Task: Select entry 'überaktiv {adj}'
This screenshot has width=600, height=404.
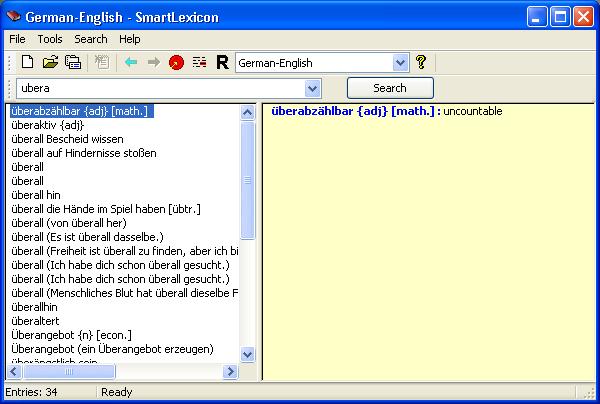Action: pyautogui.click(x=47, y=125)
